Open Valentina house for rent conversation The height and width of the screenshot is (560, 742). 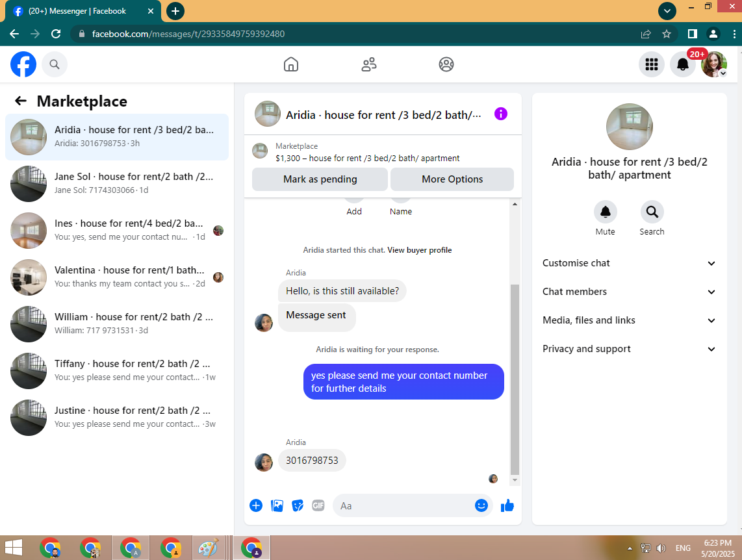117,277
